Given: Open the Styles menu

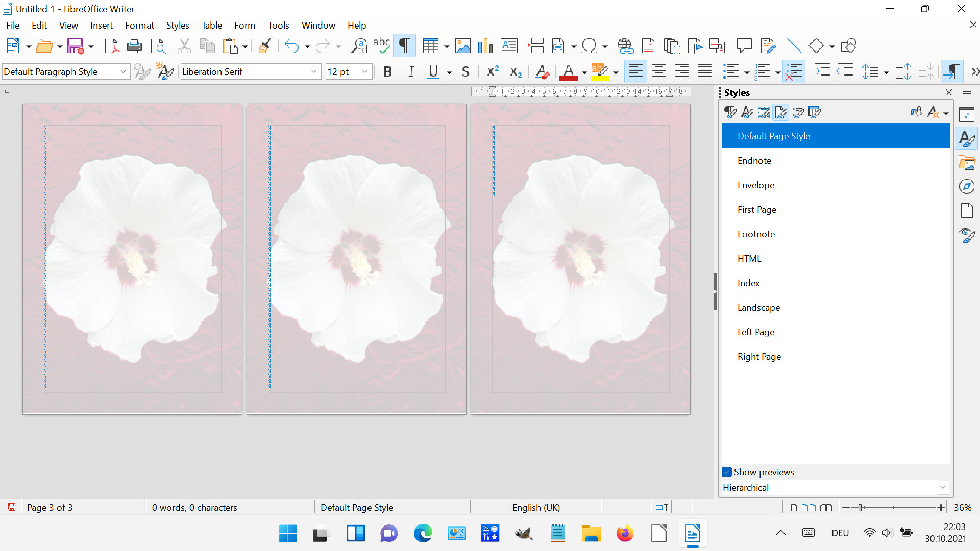Looking at the screenshot, I should (x=178, y=25).
